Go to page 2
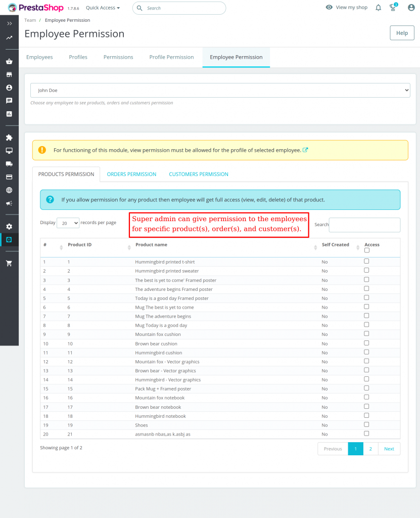 pyautogui.click(x=370, y=449)
